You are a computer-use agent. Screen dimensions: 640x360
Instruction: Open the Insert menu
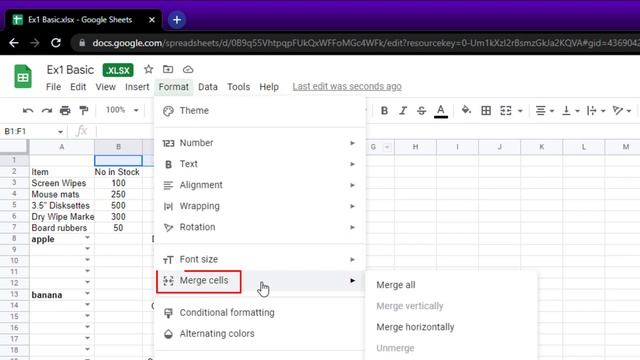point(137,87)
